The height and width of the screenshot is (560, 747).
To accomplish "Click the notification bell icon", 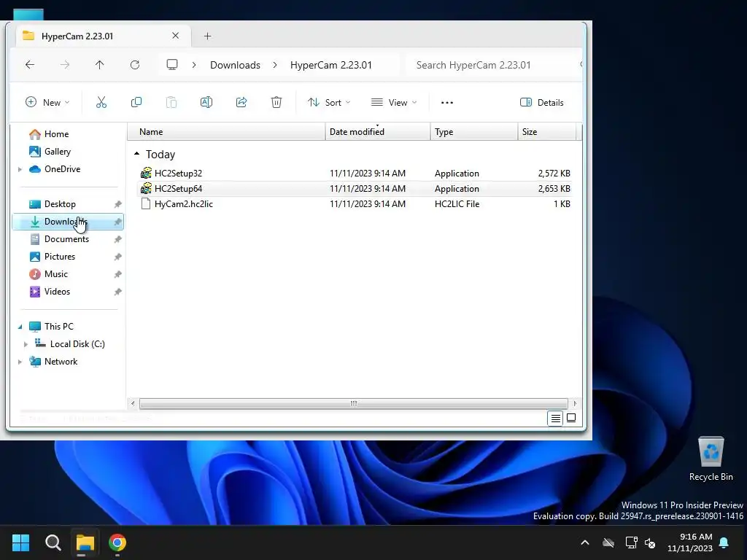I will (724, 542).
